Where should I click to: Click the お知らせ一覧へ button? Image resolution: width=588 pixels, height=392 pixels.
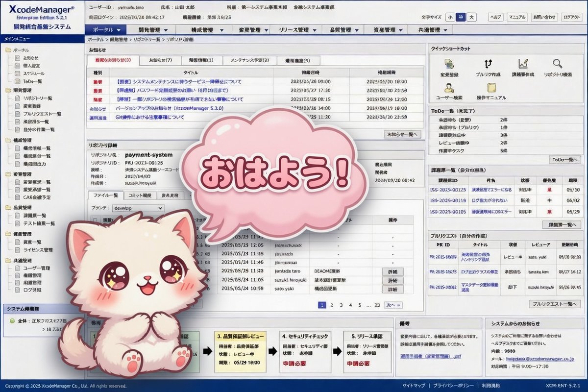(x=402, y=134)
